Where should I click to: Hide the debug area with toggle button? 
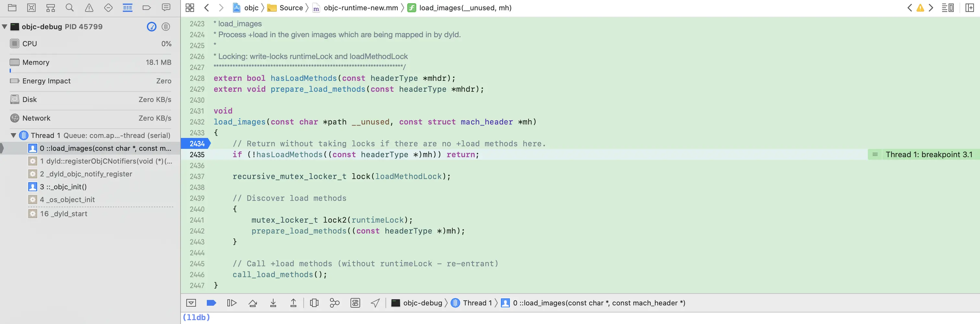pyautogui.click(x=191, y=303)
